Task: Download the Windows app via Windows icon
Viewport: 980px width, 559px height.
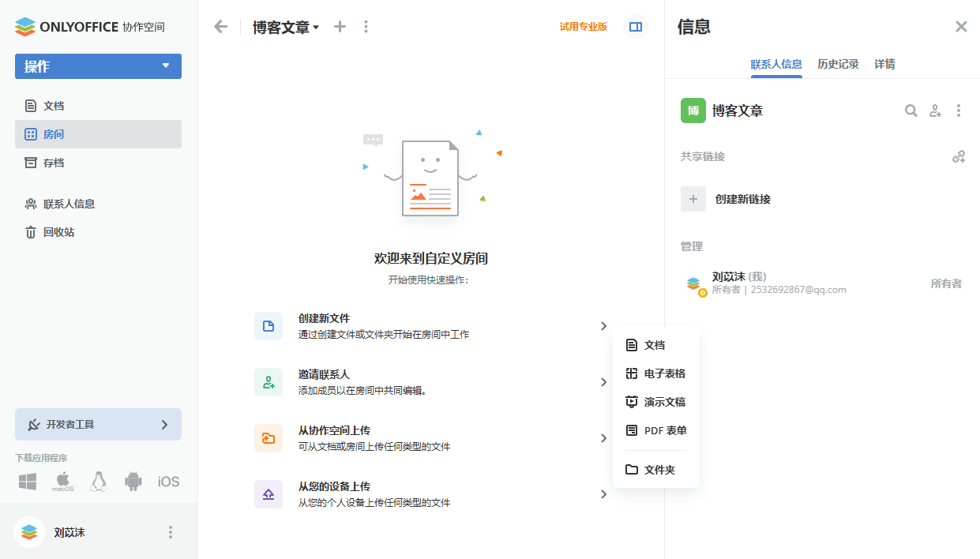Action: 28,482
